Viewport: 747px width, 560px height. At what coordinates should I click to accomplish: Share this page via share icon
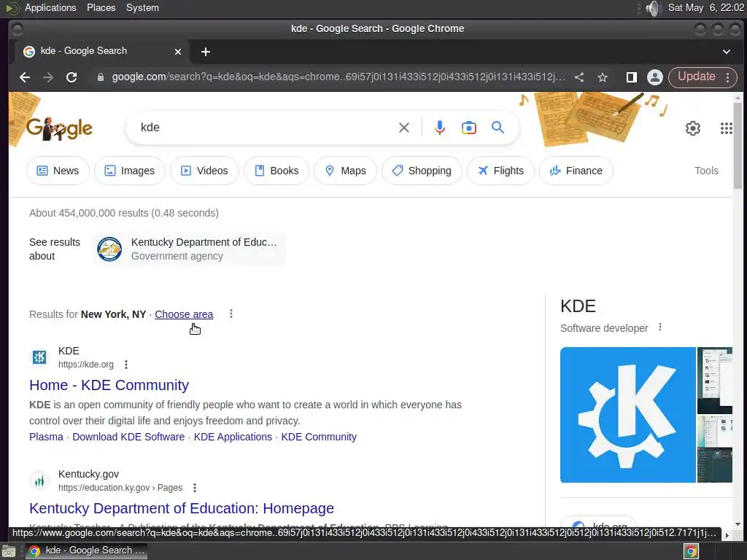[579, 77]
